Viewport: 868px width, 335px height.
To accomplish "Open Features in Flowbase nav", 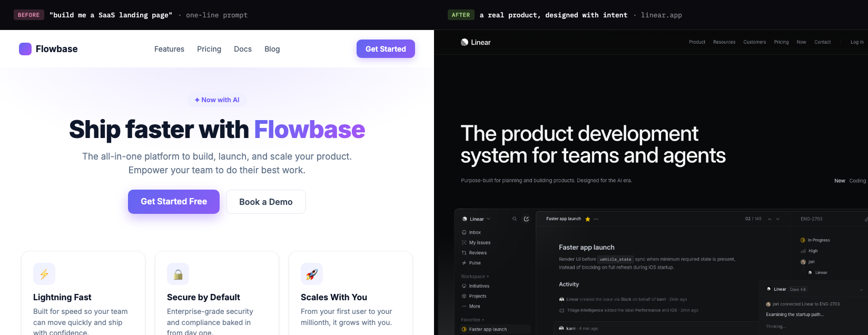I will 169,49.
